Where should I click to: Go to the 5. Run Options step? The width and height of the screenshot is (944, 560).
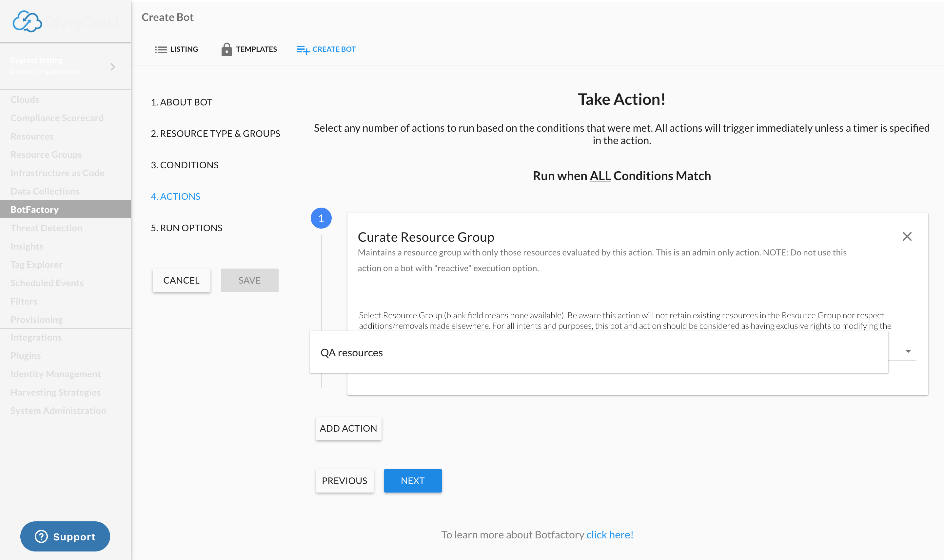[187, 228]
